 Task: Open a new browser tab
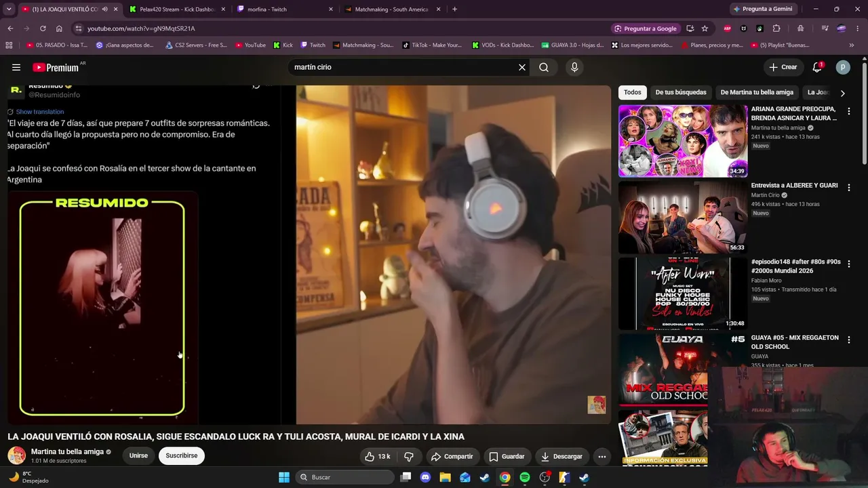454,9
